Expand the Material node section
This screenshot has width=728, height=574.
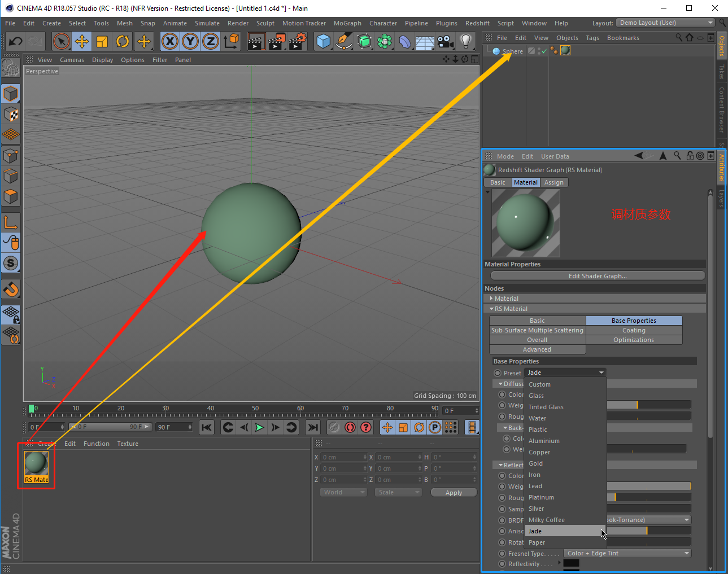(x=491, y=299)
